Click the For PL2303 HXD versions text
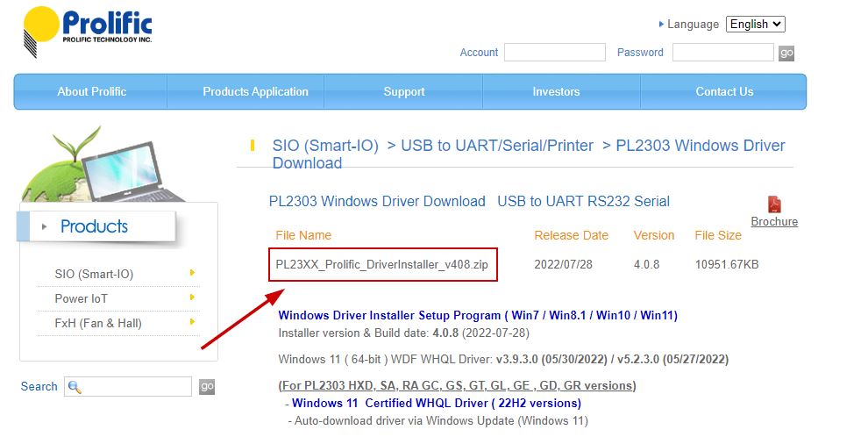The height and width of the screenshot is (437, 868). coord(458,385)
